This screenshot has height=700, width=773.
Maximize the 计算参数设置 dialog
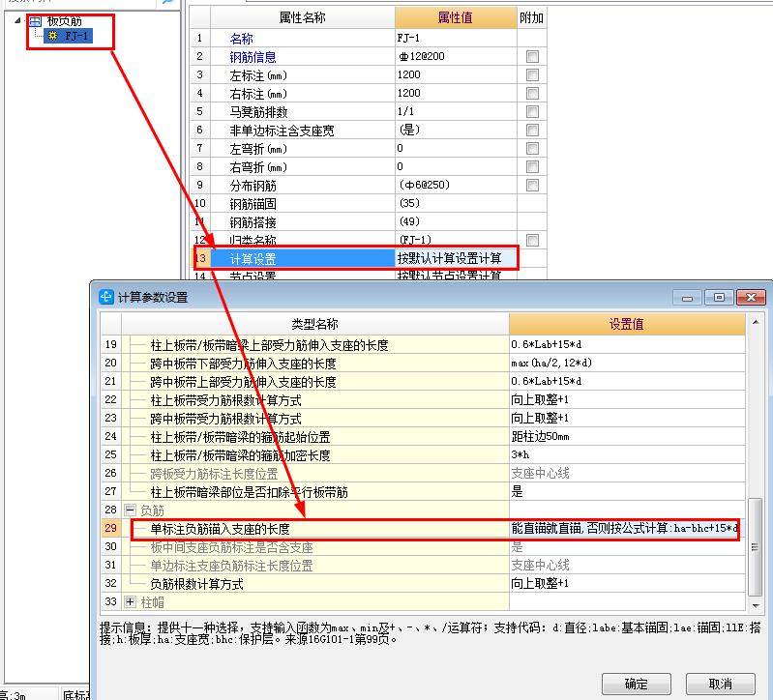[719, 298]
